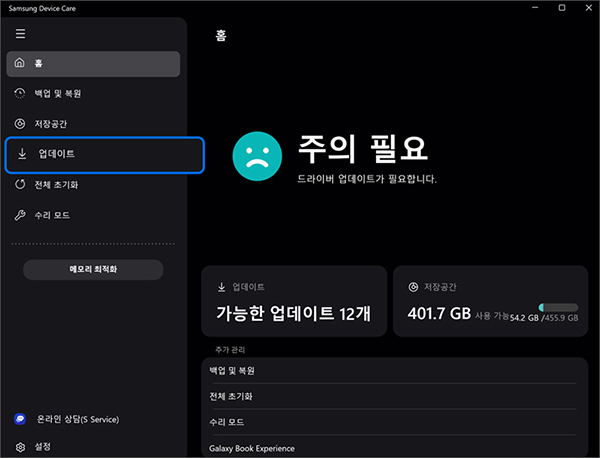Viewport: 600px width, 458px height.
Task: Click the backup and restore clock icon
Action: point(20,93)
